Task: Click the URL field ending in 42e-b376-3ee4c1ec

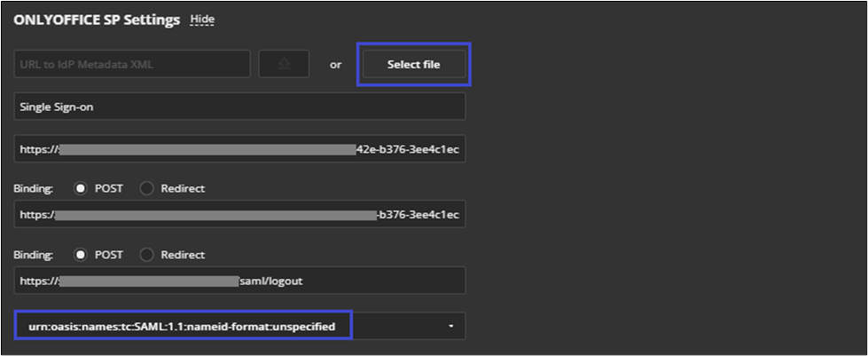Action: click(x=239, y=149)
